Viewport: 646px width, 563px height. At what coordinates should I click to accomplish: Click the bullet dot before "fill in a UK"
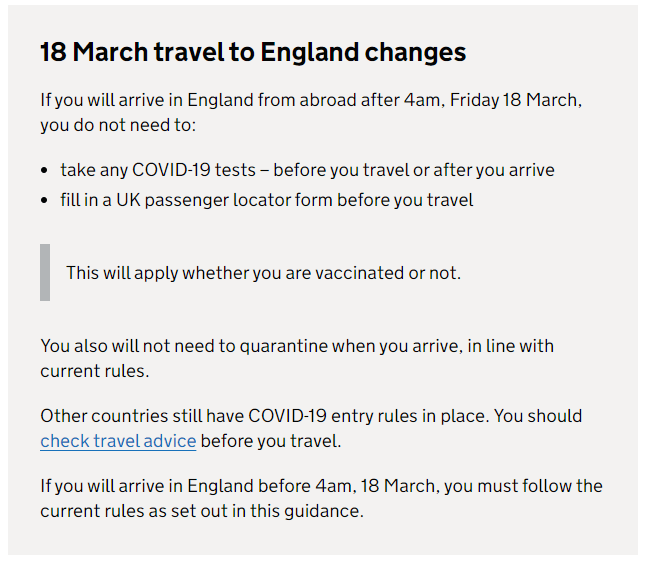point(44,201)
